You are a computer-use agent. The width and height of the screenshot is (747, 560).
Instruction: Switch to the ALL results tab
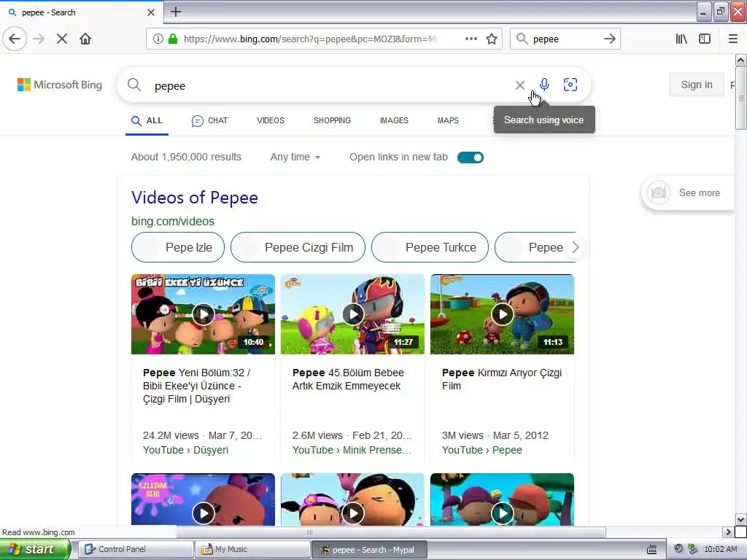click(x=147, y=120)
